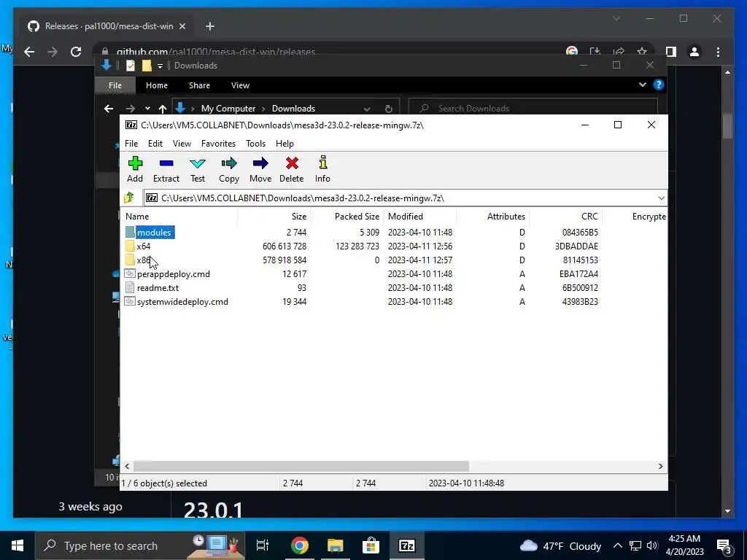Open the Explorer recent locations dropdown

tap(147, 109)
